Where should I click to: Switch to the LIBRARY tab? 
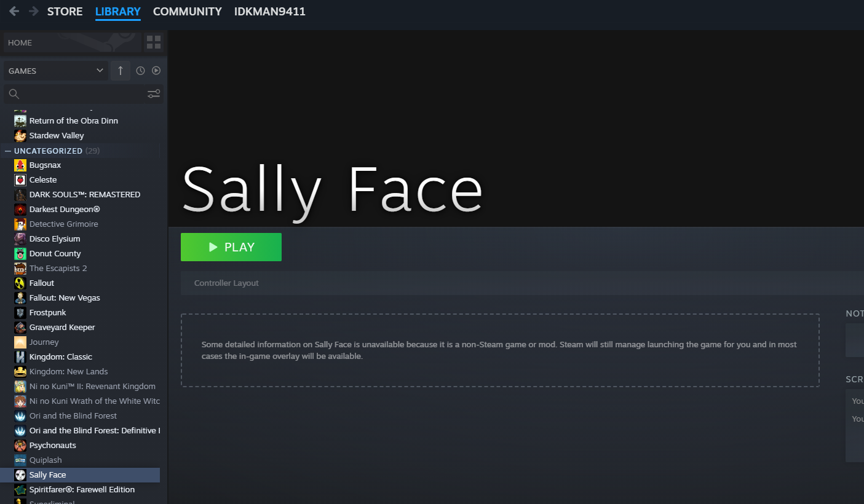click(x=118, y=12)
